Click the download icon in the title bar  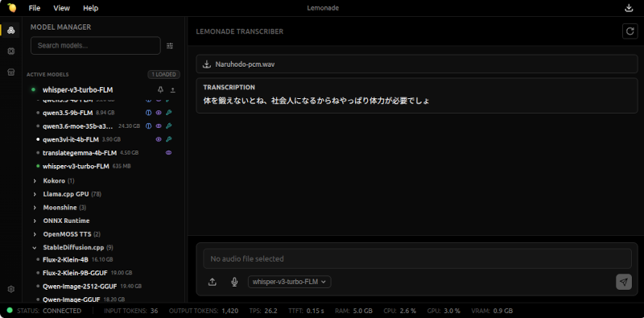tap(629, 8)
